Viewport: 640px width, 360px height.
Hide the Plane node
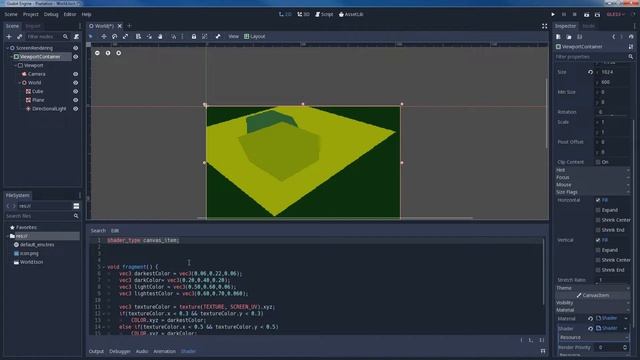(76, 100)
